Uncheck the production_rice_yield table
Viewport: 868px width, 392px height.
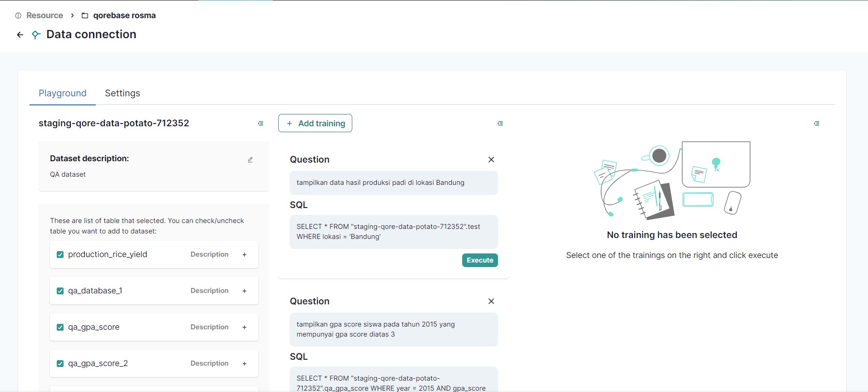60,254
